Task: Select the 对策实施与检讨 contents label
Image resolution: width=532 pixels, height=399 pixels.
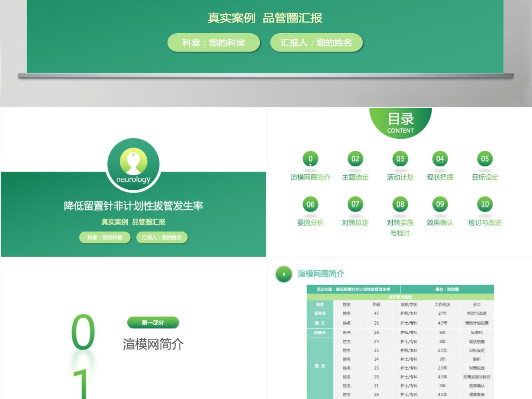Action: pos(400,228)
